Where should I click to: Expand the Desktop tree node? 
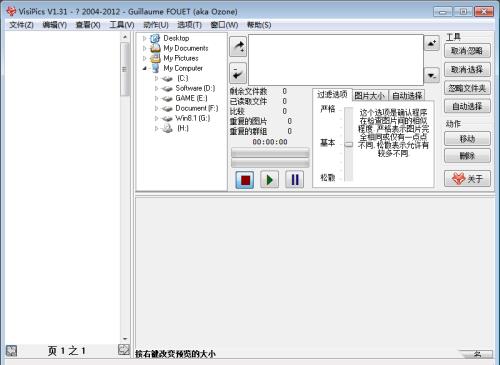click(145, 38)
